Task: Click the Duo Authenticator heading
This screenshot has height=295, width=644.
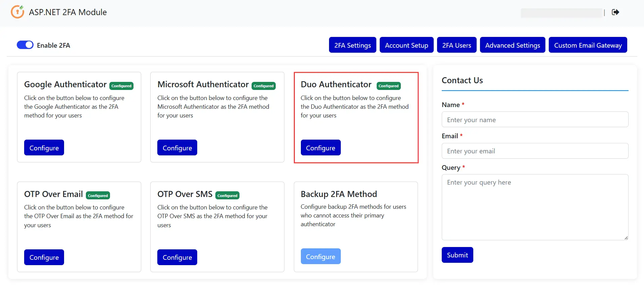Action: [x=336, y=84]
